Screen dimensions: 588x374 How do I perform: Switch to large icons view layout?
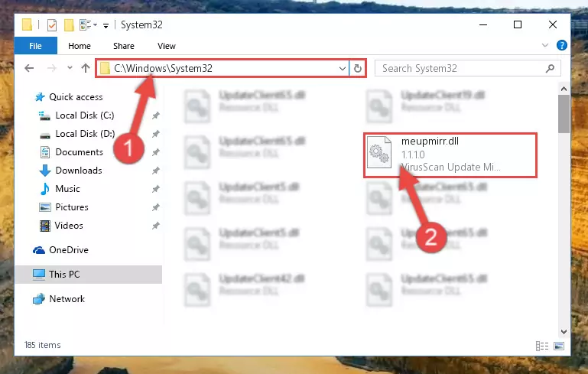coord(559,346)
